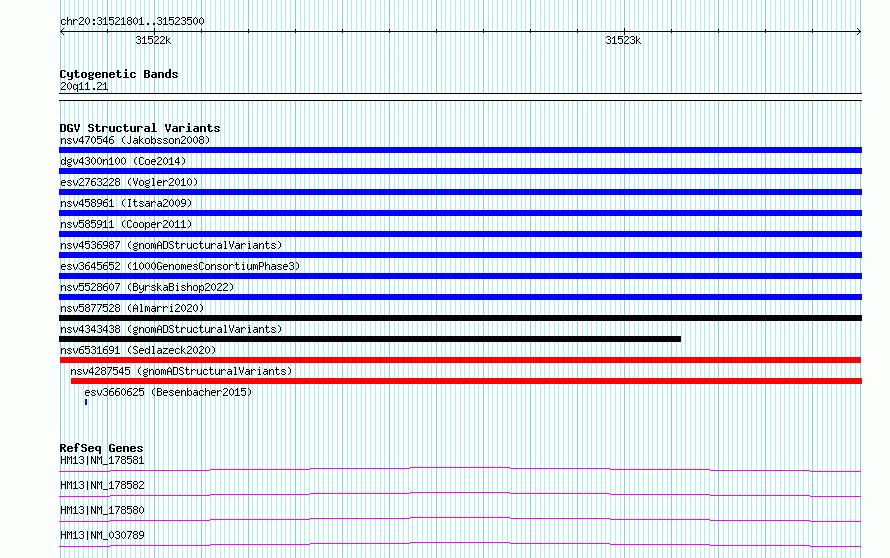890x558 pixels.
Task: Open esv2763228 (Vogler2010) entry
Action: pyautogui.click(x=129, y=182)
